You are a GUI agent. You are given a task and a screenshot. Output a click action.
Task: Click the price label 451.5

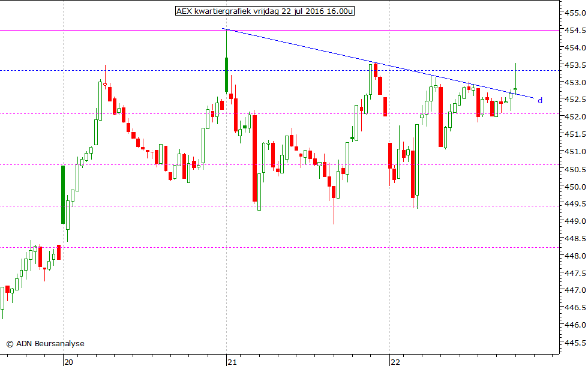coord(575,134)
